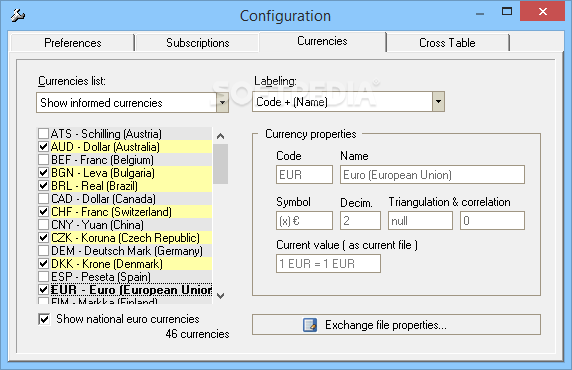Switch to the Preferences tab

coord(73,43)
